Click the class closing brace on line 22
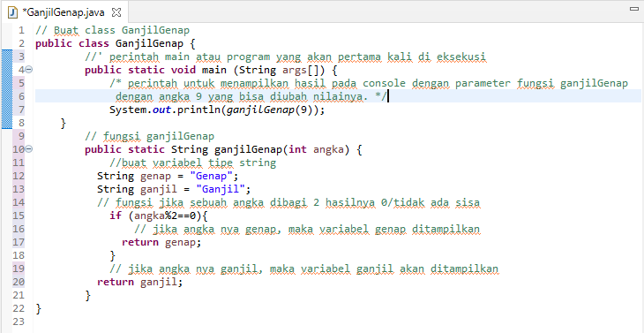 coord(39,308)
